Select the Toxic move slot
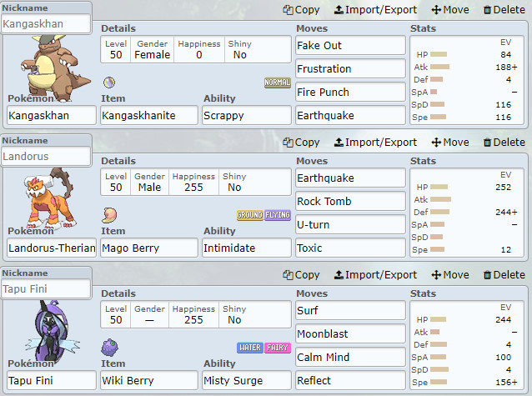The image size is (532, 396). tap(350, 248)
